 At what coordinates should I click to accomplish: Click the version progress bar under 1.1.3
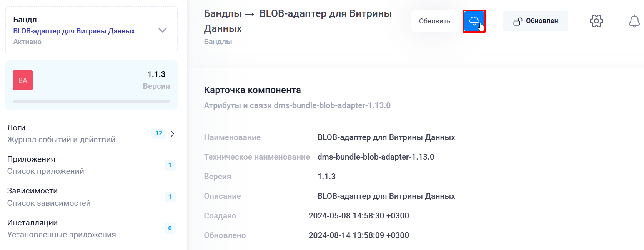pos(91,101)
